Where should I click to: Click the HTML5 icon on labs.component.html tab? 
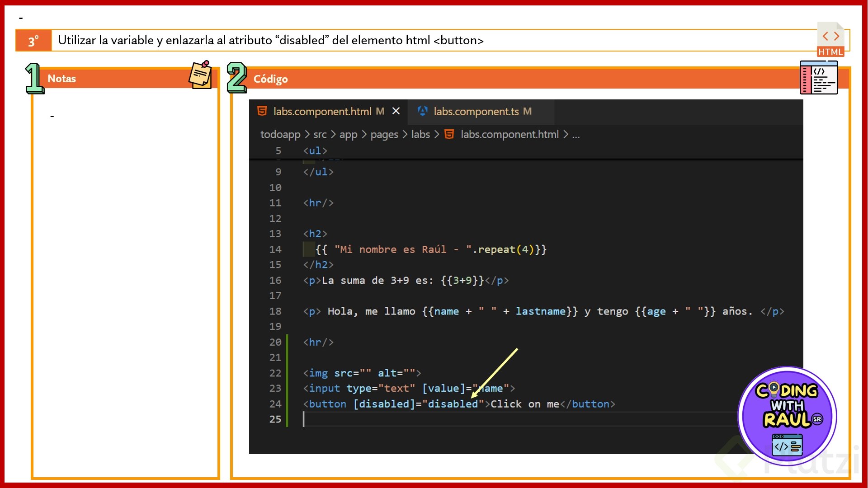262,111
